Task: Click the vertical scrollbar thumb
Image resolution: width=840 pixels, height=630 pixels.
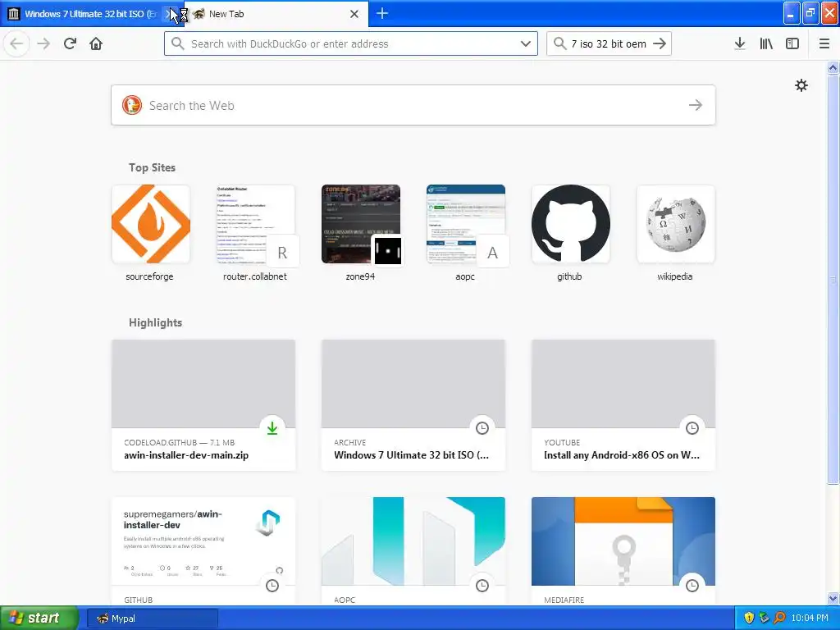Action: (833, 279)
